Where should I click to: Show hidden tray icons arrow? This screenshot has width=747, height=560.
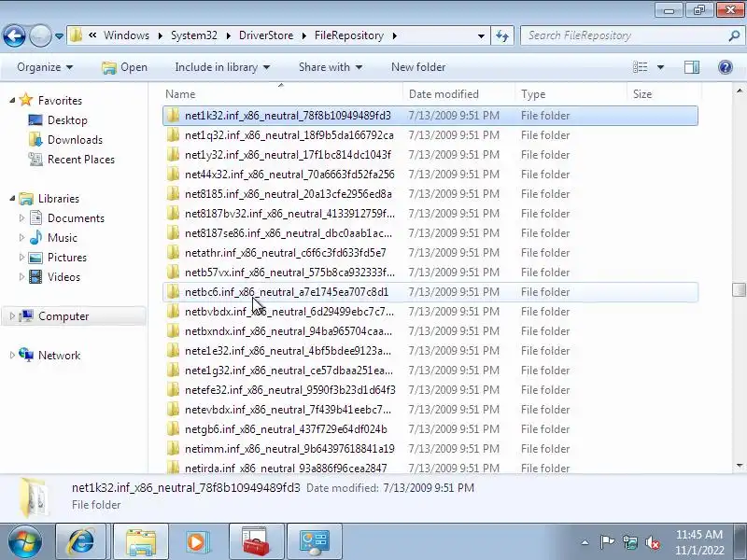click(x=585, y=542)
